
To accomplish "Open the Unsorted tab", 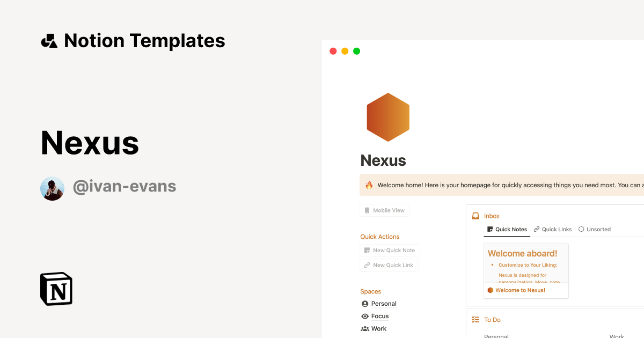I will 594,229.
